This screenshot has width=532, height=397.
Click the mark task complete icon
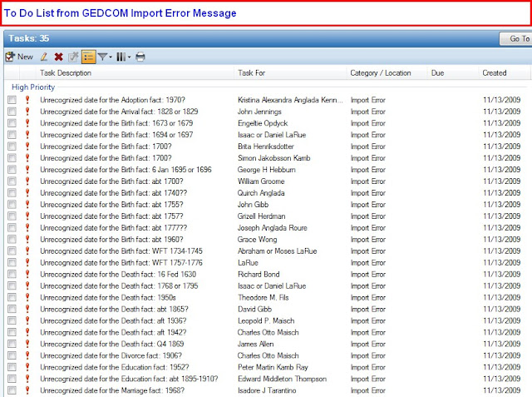tap(73, 57)
